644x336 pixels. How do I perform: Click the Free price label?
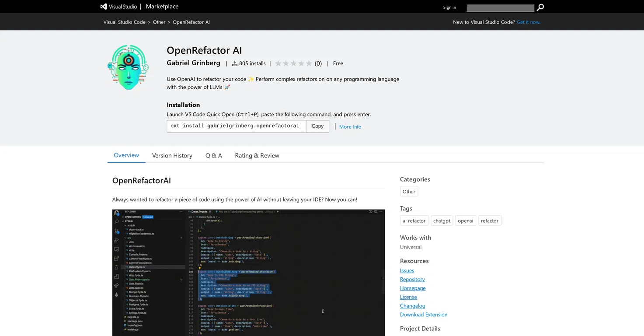[338, 63]
